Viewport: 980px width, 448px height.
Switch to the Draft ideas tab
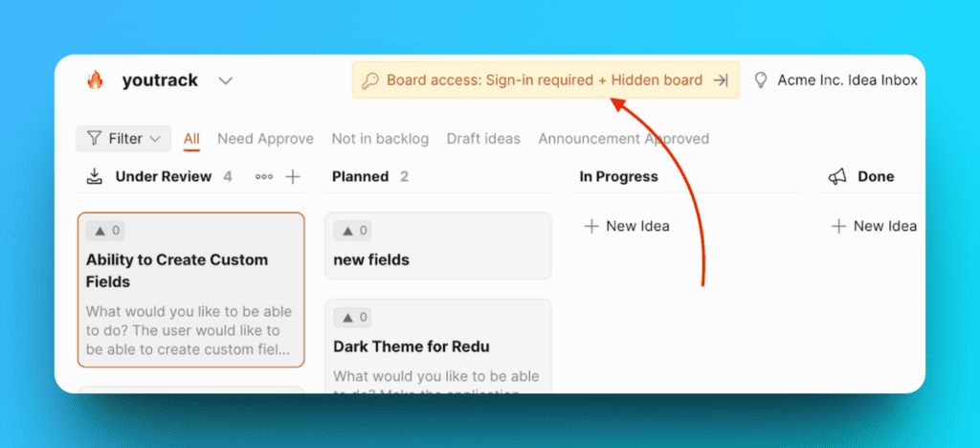coord(483,139)
